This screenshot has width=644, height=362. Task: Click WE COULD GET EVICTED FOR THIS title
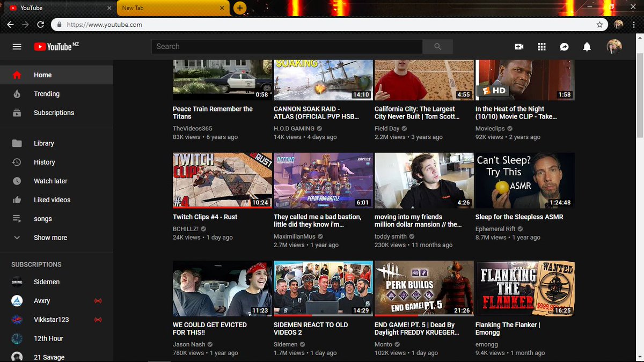[x=210, y=329]
